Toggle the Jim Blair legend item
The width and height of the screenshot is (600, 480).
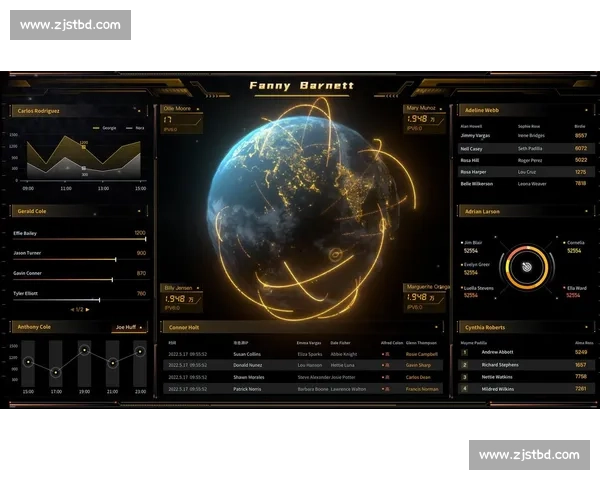(471, 243)
